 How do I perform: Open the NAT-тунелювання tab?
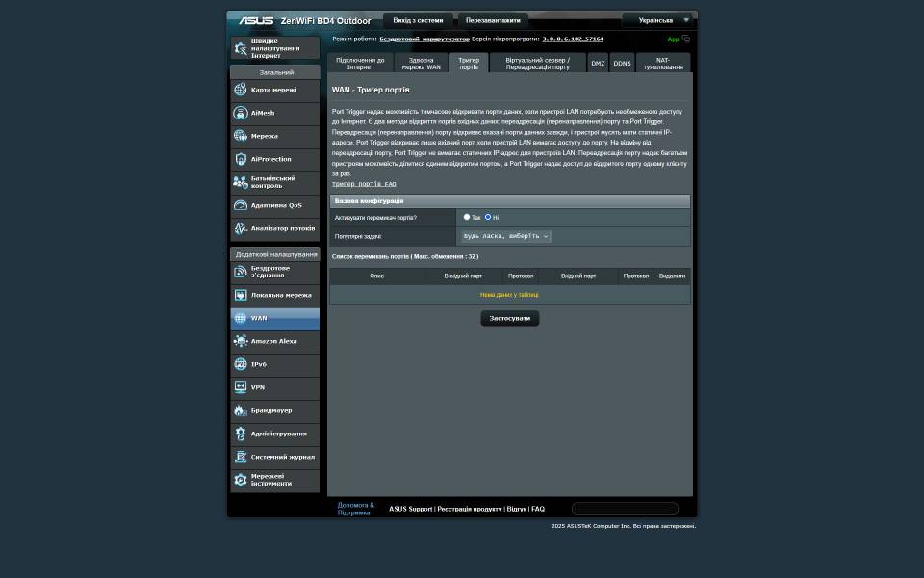click(663, 63)
